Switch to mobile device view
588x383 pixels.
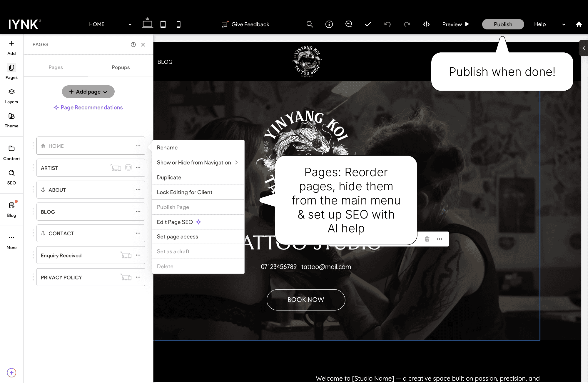point(178,24)
